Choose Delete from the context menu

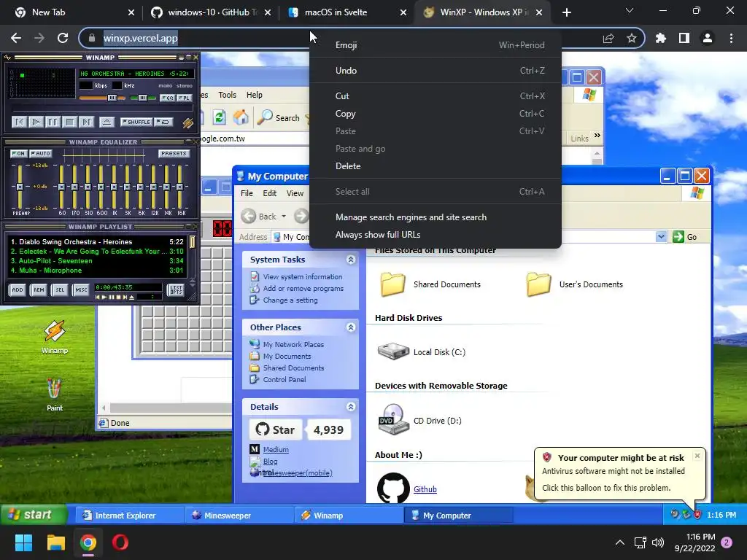436,166
